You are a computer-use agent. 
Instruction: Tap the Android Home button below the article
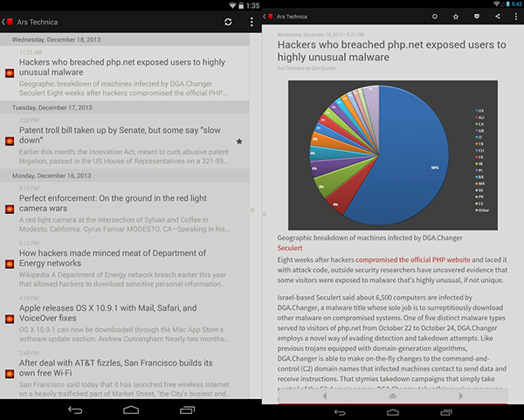click(393, 413)
